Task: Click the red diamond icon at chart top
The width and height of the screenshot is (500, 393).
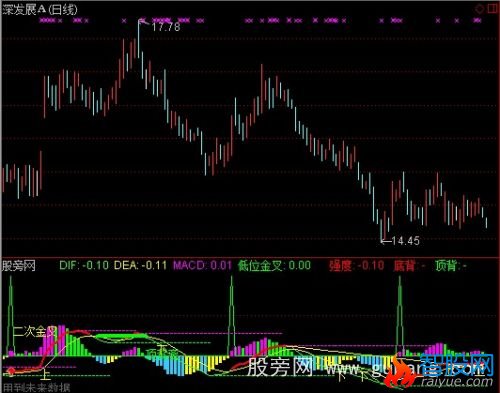Action: pos(480,9)
